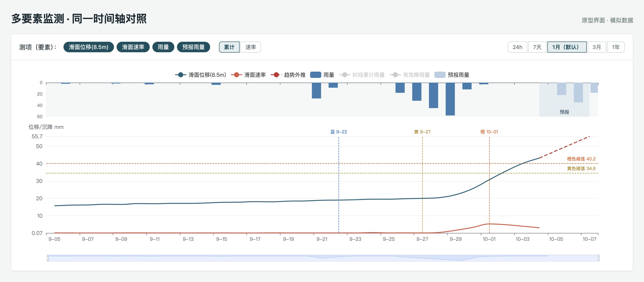Click the rainfall bar at 9-21
This screenshot has height=282, width=644.
316,91
